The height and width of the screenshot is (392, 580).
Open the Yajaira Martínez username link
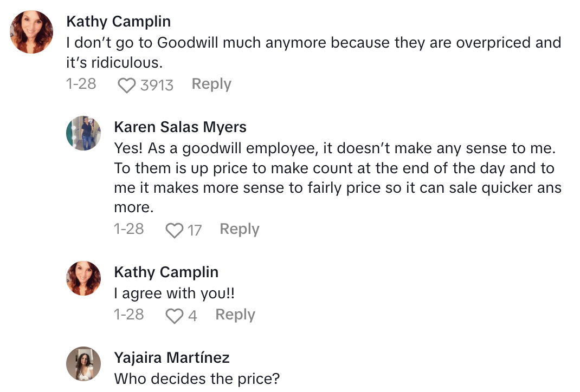(172, 357)
